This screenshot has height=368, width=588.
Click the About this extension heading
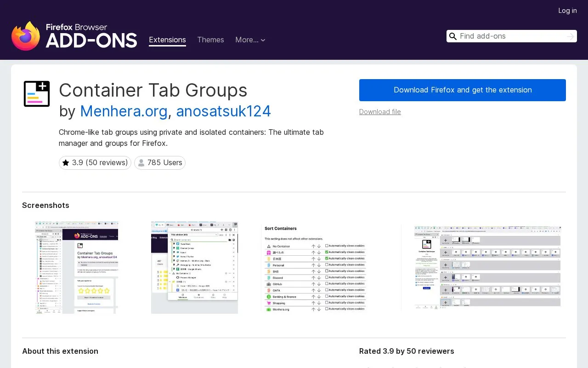pyautogui.click(x=60, y=351)
